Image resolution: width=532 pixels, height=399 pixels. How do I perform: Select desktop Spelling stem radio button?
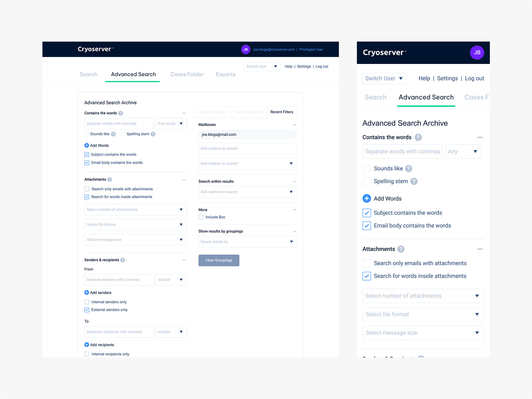tap(123, 134)
